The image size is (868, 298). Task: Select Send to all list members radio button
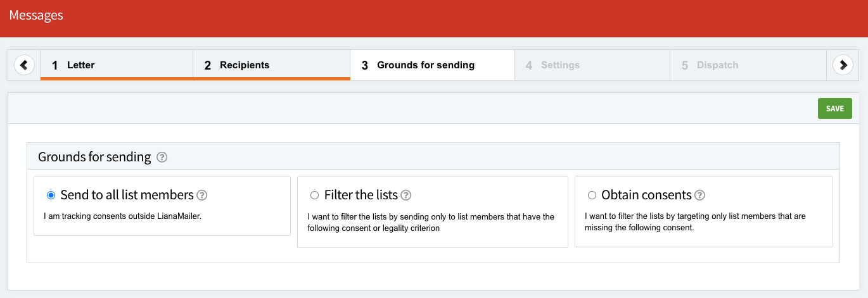[51, 196]
